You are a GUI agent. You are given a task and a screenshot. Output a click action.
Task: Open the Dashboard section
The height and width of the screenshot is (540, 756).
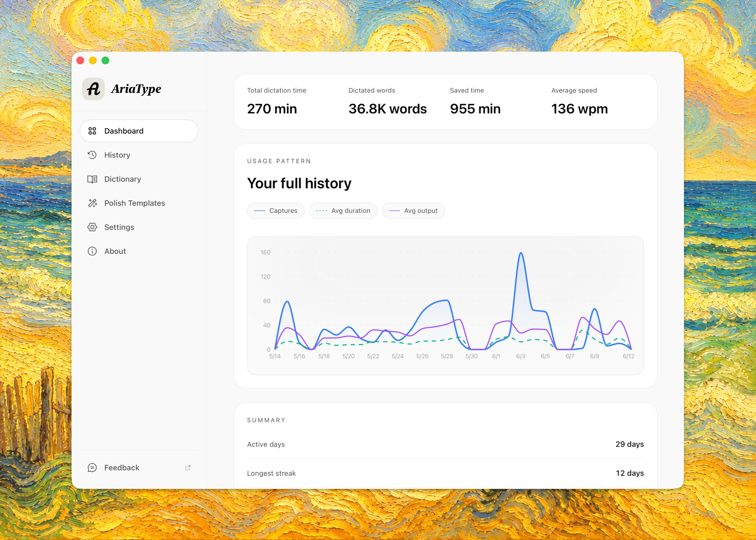(x=139, y=131)
